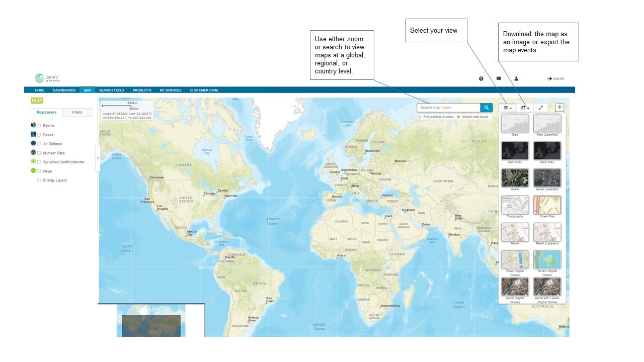The image size is (644, 362).
Task: Switch to the Filters tab
Action: pos(77,112)
